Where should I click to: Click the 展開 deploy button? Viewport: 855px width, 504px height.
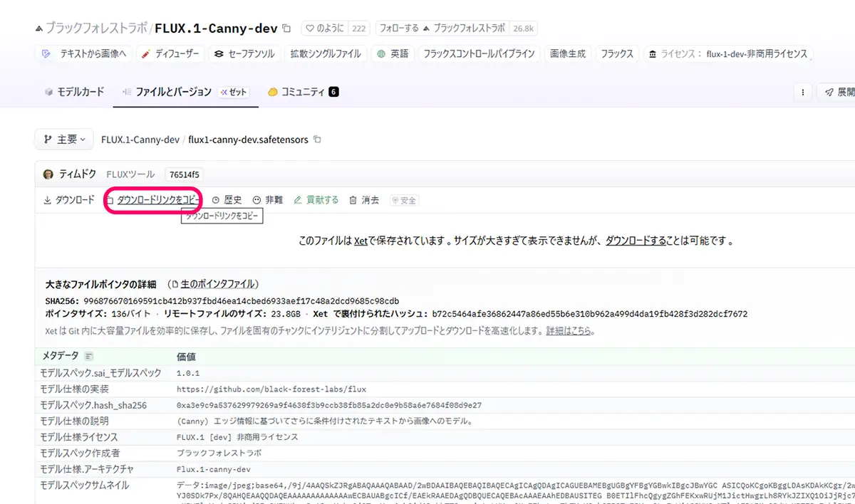838,93
